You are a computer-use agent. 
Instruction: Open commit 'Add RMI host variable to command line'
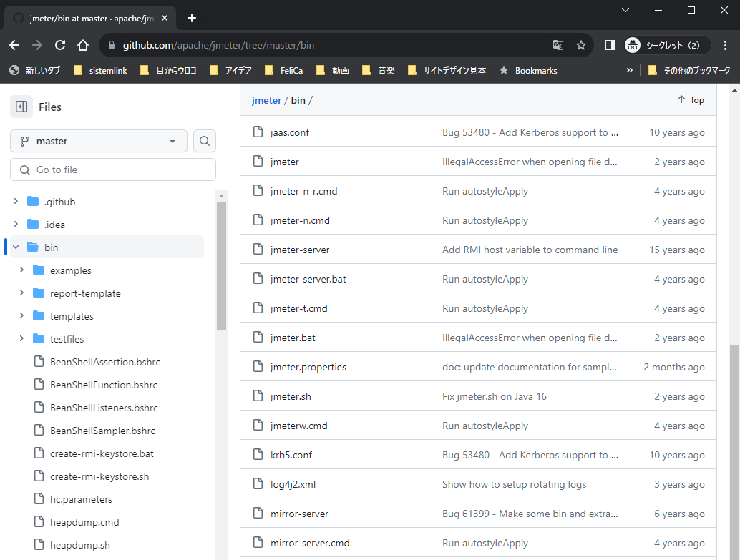[530, 250]
